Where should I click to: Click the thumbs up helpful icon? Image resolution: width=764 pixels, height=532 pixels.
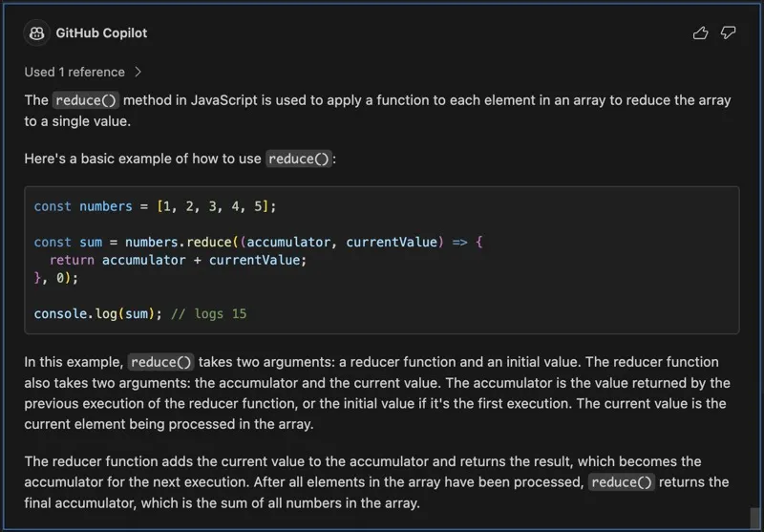(x=700, y=33)
